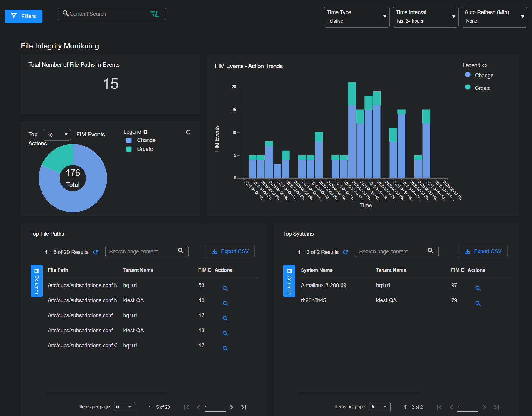Open Columns panel in Top Systems
This screenshot has width=532, height=416.
point(289,281)
